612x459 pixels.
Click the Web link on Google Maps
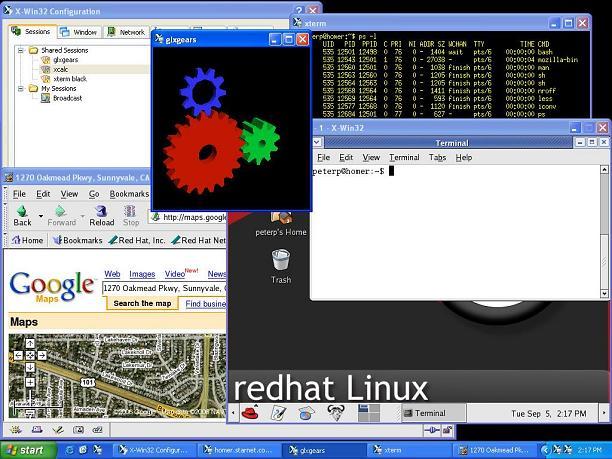pos(112,274)
